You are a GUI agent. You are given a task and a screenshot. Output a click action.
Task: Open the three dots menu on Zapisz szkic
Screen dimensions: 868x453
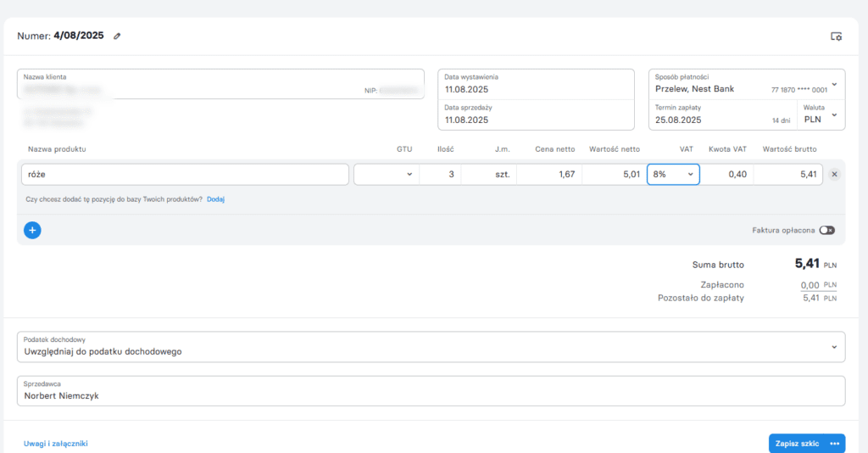(x=835, y=444)
